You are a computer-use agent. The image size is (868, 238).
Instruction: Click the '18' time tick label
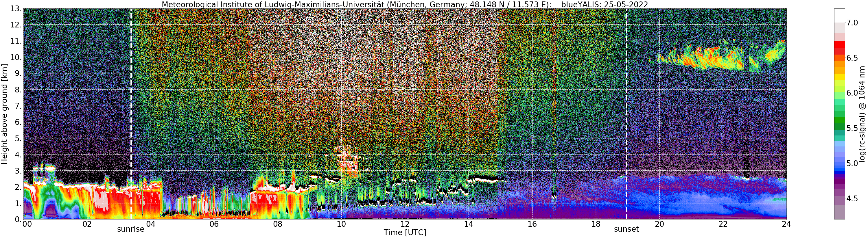[x=596, y=224]
